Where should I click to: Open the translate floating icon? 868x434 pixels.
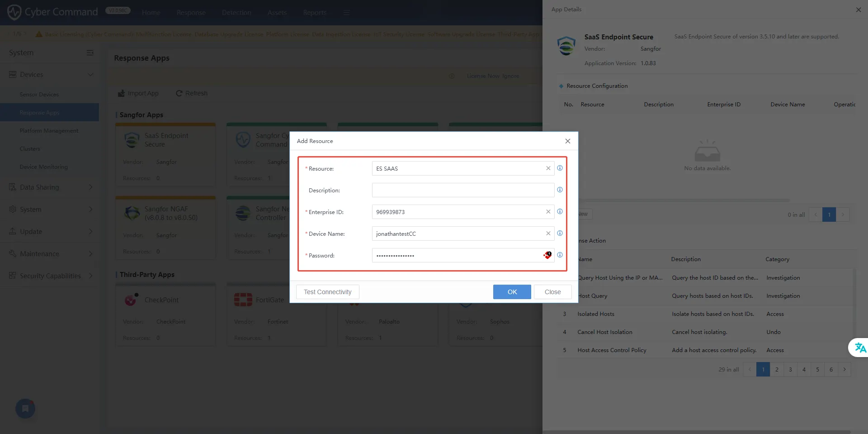click(860, 348)
